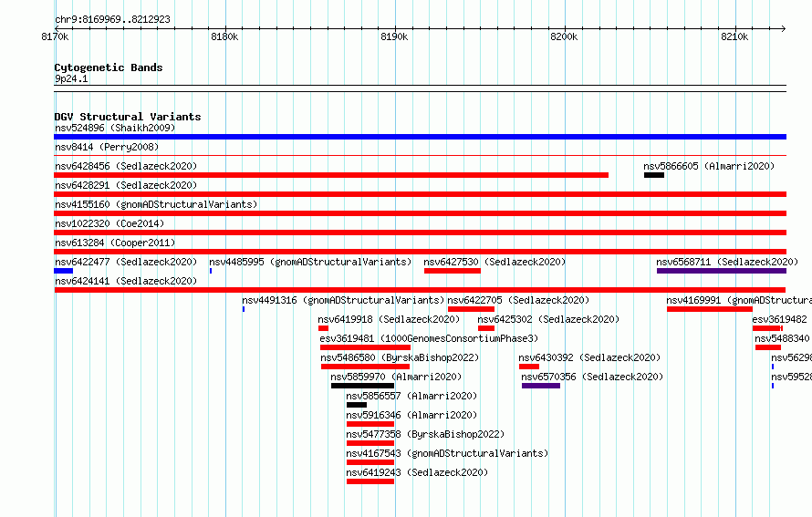Click nsv6422477 (Sedlazeck2020) label
The image size is (812, 517).
click(126, 262)
